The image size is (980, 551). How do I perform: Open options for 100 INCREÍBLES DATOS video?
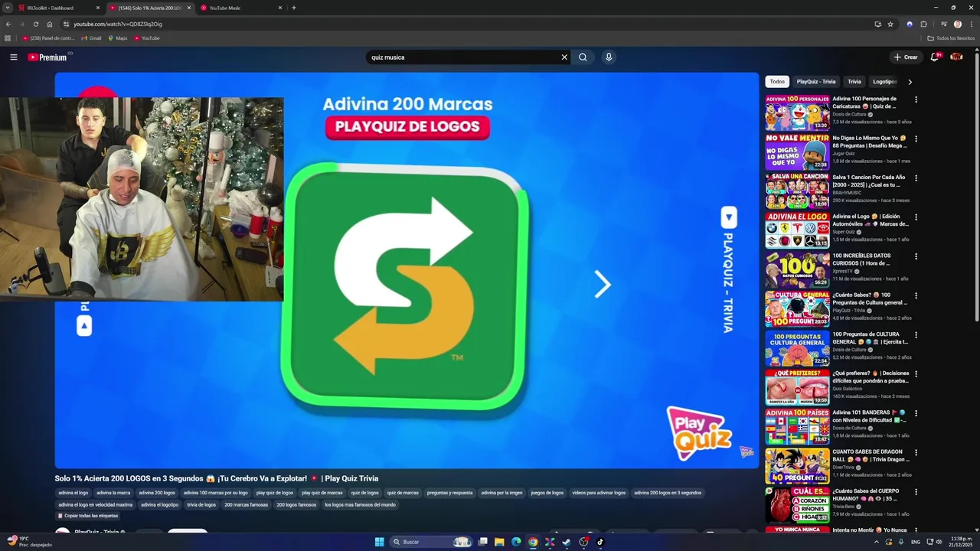coord(916,256)
